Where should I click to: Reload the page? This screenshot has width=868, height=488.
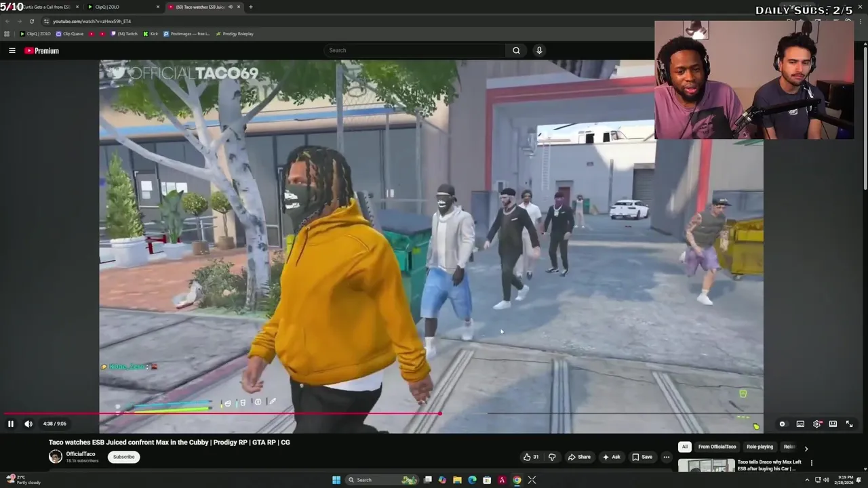(x=31, y=21)
